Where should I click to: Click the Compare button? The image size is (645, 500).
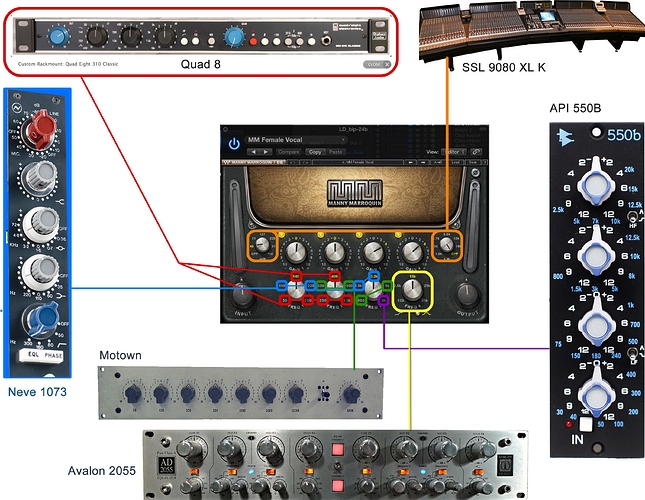(289, 152)
